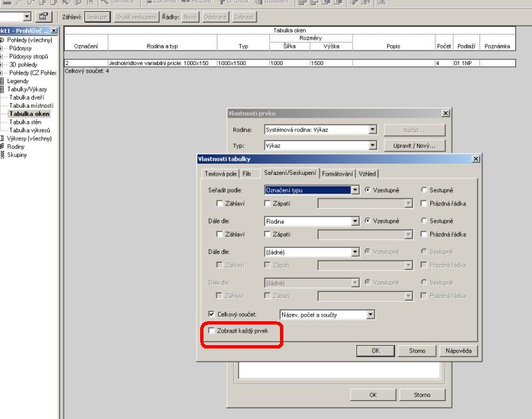Open the Dále dle (žádné) enabled dropdown
This screenshot has width=532, height=419.
(x=355, y=252)
